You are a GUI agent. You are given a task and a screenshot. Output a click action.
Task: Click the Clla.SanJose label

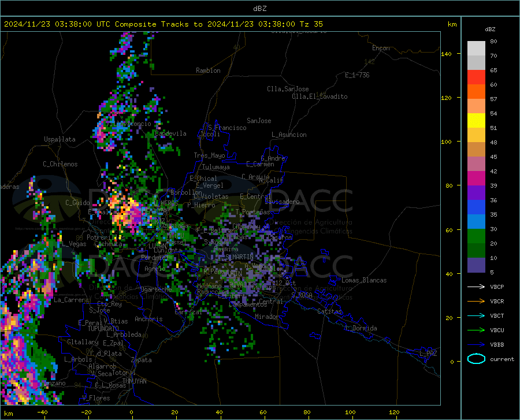point(288,89)
